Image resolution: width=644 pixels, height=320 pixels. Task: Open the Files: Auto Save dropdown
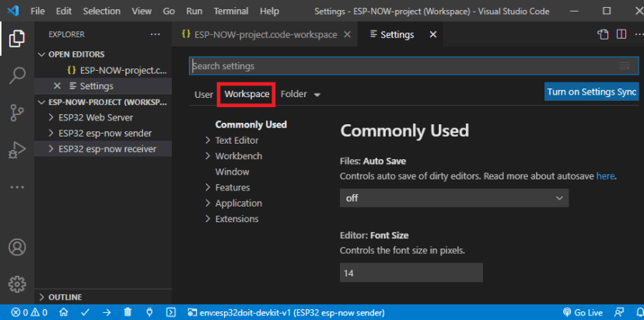click(x=454, y=198)
